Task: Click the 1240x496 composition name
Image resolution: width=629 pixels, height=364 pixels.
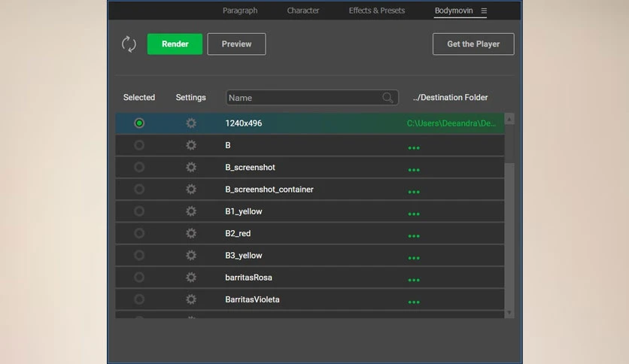Action: 244,123
